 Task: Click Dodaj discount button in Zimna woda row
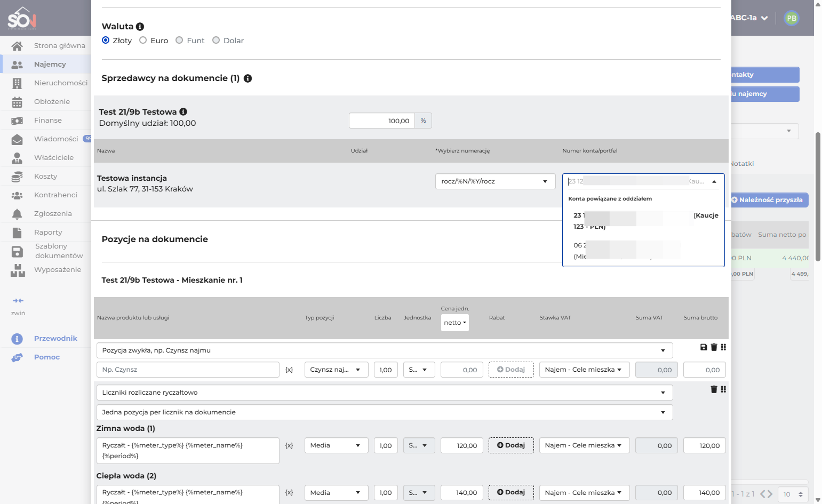511,445
